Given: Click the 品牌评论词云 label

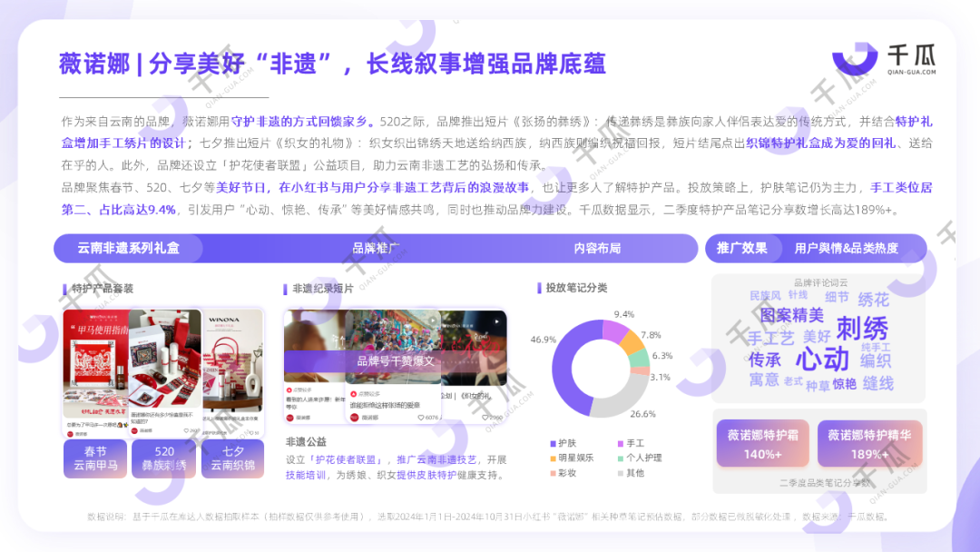Looking at the screenshot, I should coord(820,282).
